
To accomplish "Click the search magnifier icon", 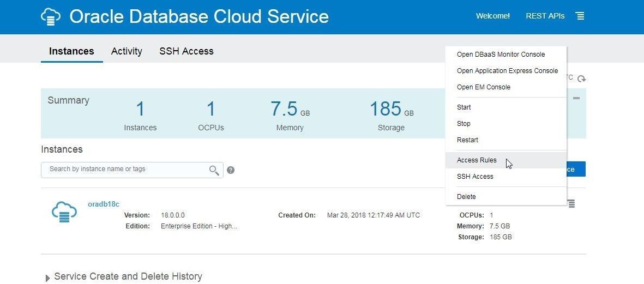I will (214, 170).
